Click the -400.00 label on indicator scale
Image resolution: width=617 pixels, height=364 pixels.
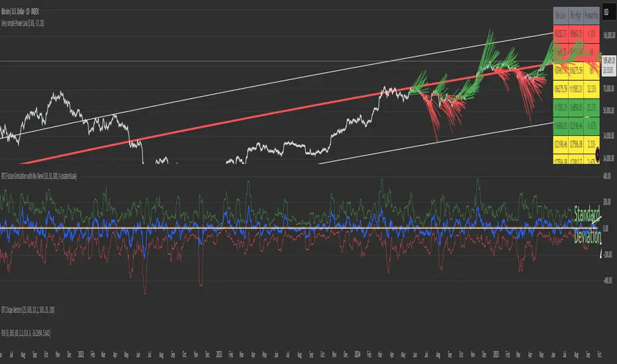point(608,281)
